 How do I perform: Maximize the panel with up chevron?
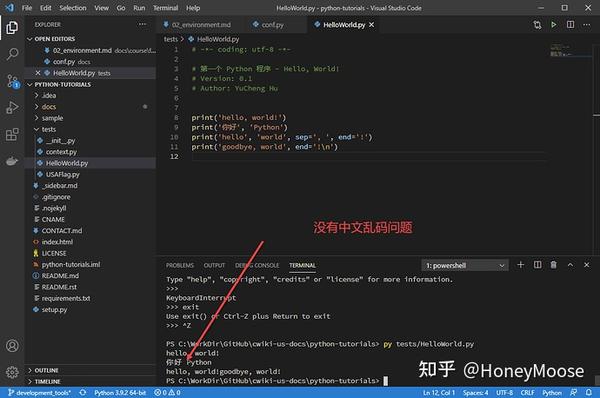coord(570,265)
